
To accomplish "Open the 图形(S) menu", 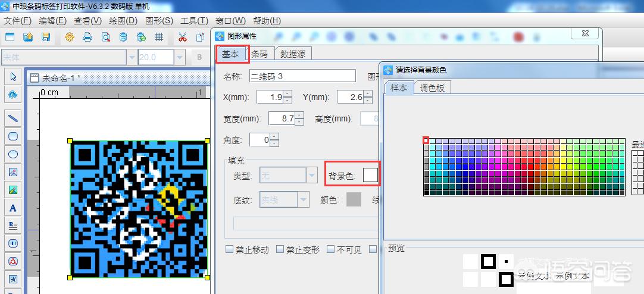I will click(x=159, y=20).
